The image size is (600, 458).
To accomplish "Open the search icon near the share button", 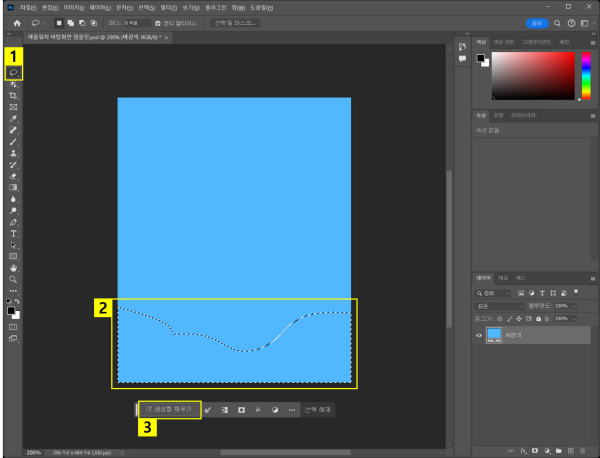I will (x=558, y=22).
